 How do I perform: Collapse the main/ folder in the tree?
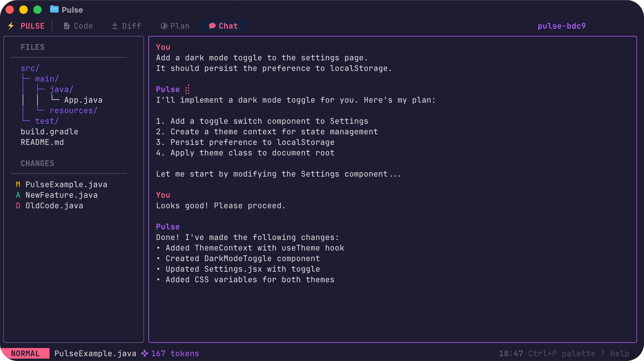coord(47,79)
